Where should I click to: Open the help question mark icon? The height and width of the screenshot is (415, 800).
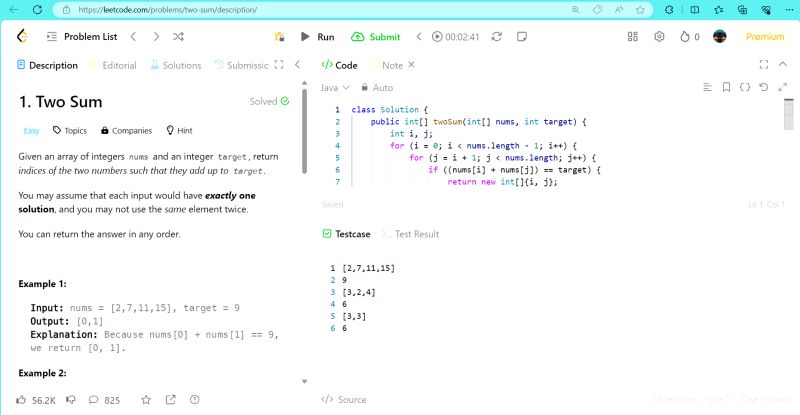pos(194,400)
